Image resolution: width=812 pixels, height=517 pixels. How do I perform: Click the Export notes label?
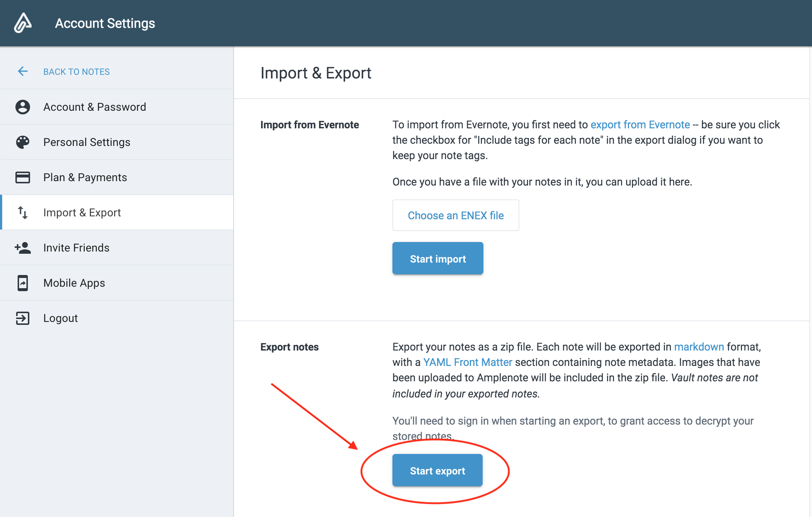(x=289, y=347)
